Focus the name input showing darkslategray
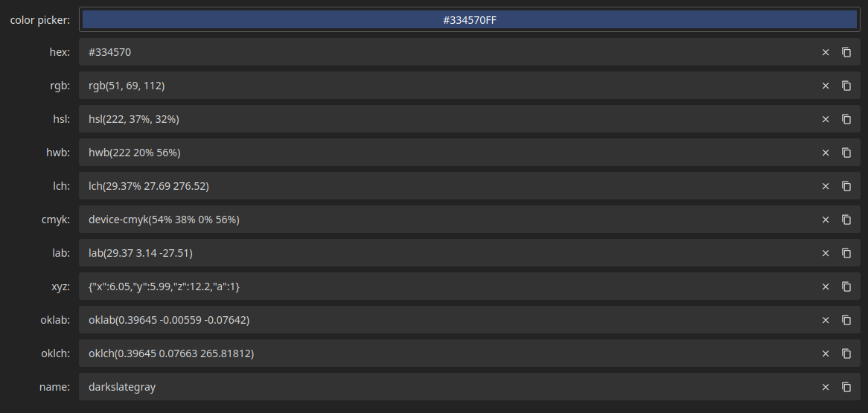The height and width of the screenshot is (413, 868). 448,387
